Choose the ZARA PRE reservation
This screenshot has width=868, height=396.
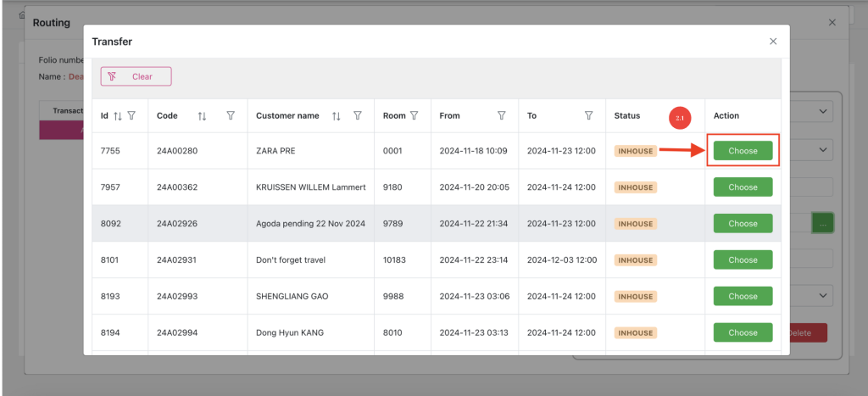(x=743, y=151)
